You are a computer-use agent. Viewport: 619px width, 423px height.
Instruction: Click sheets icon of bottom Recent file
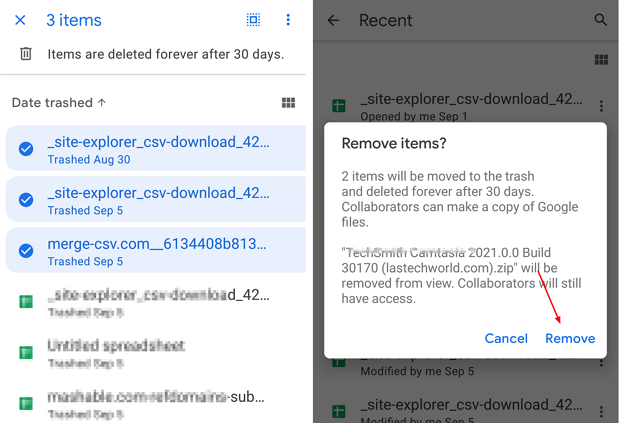(339, 411)
